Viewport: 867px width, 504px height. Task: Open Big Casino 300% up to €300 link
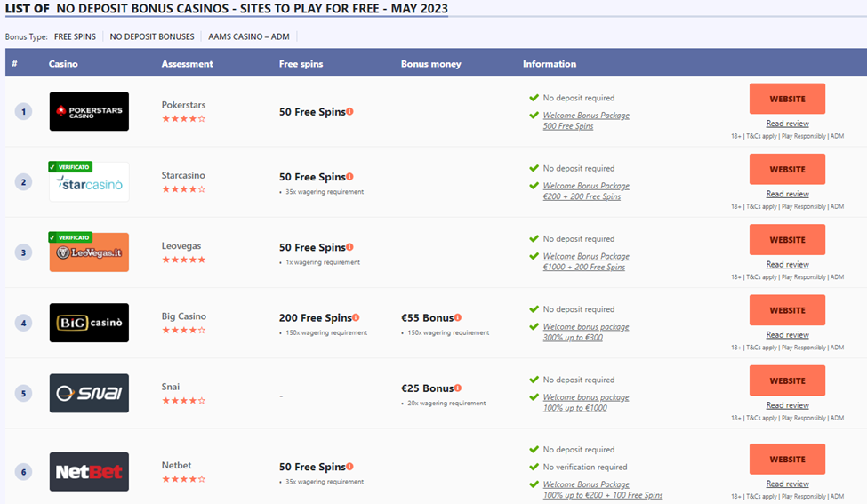coord(586,332)
